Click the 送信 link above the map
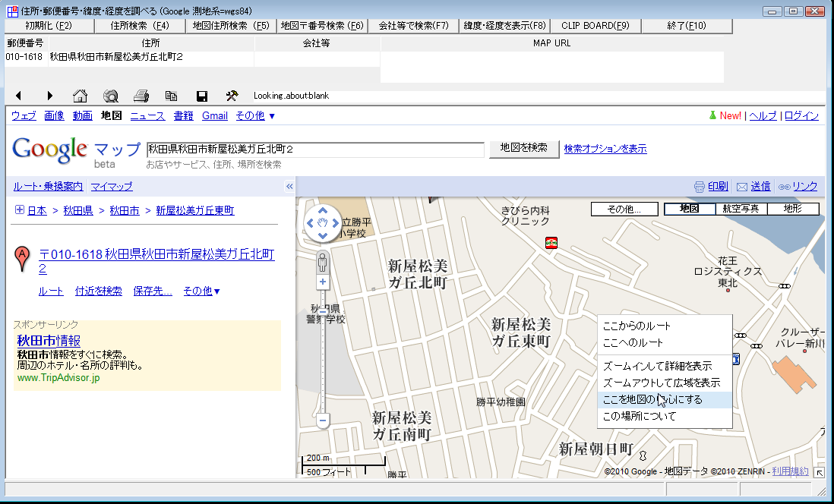 click(760, 187)
